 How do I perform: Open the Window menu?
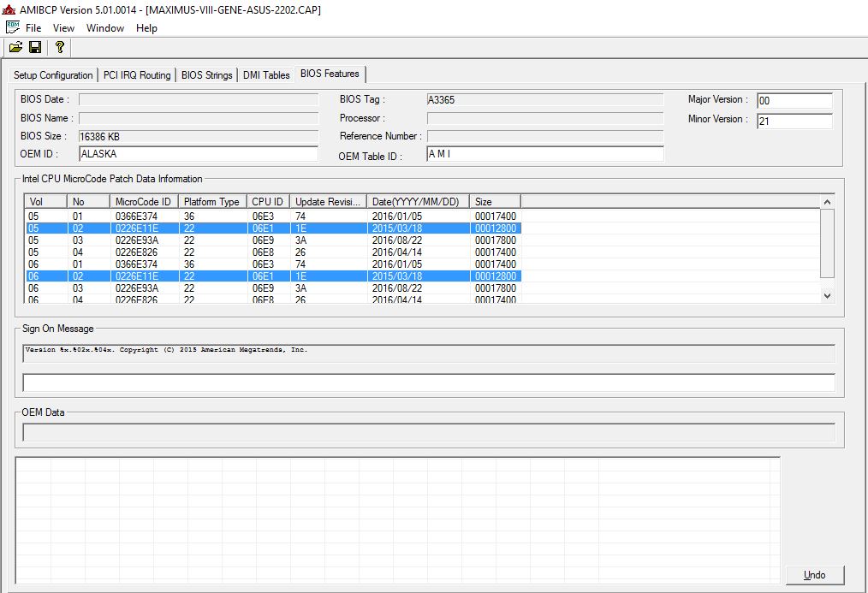[105, 28]
